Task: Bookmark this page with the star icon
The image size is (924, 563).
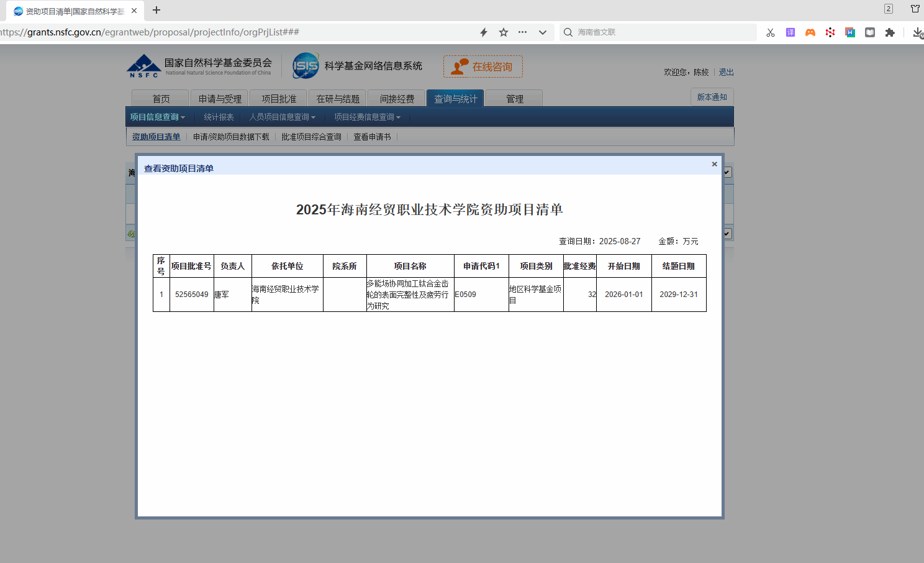Action: pos(504,32)
